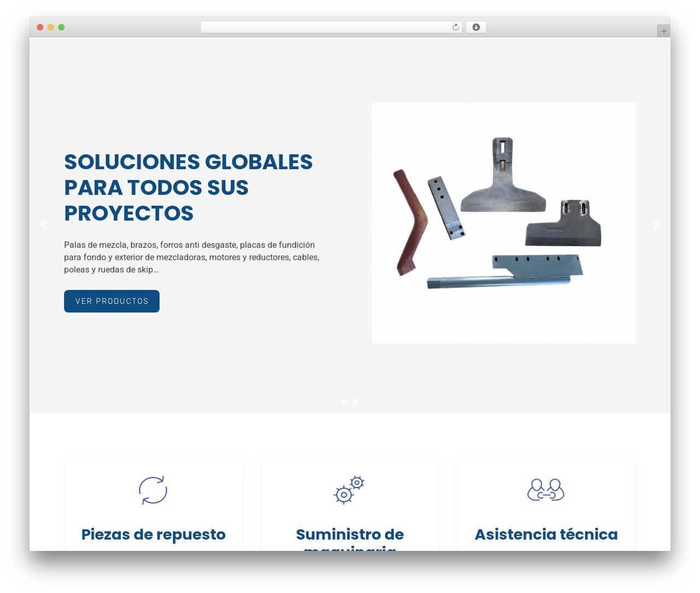The image size is (700, 593).
Task: Click the browser address bar
Action: point(331,27)
